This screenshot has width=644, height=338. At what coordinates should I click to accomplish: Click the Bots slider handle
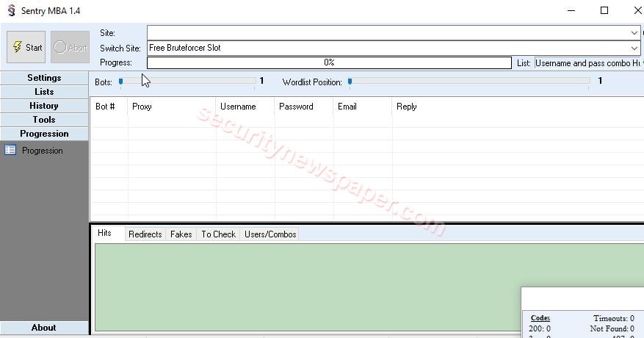click(120, 82)
